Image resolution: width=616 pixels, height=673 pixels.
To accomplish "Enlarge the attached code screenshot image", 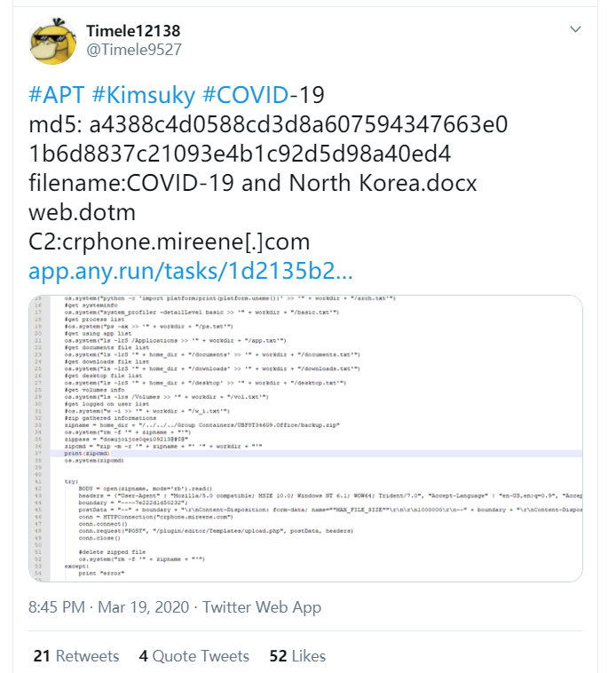I will (304, 438).
